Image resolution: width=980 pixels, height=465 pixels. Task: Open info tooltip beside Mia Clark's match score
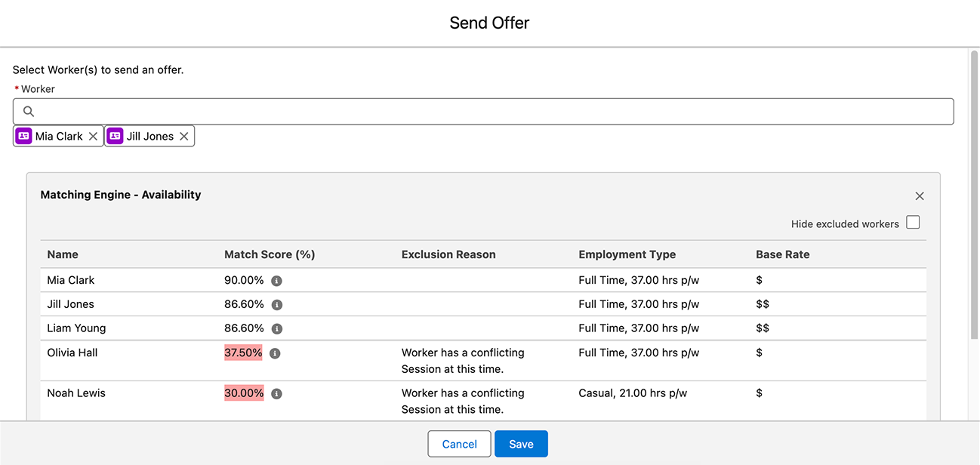tap(276, 280)
